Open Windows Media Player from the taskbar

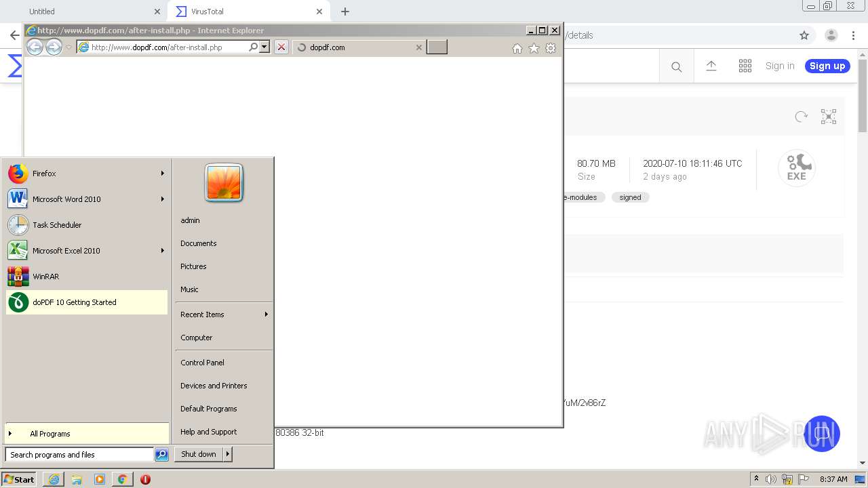100,479
